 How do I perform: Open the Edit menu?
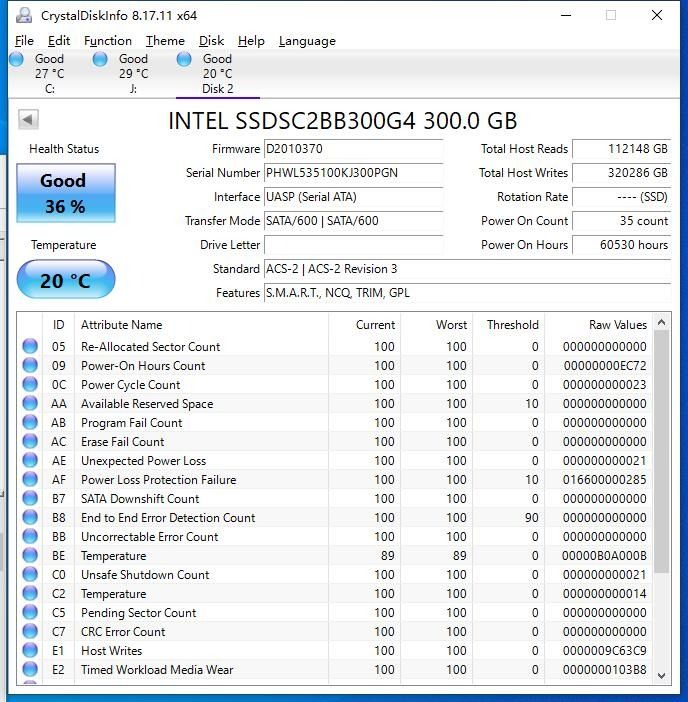(59, 41)
